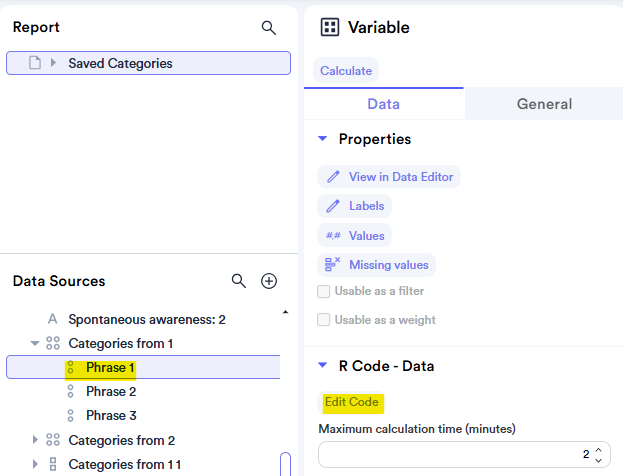Select Phrase 3 in Data Sources tree

(110, 416)
